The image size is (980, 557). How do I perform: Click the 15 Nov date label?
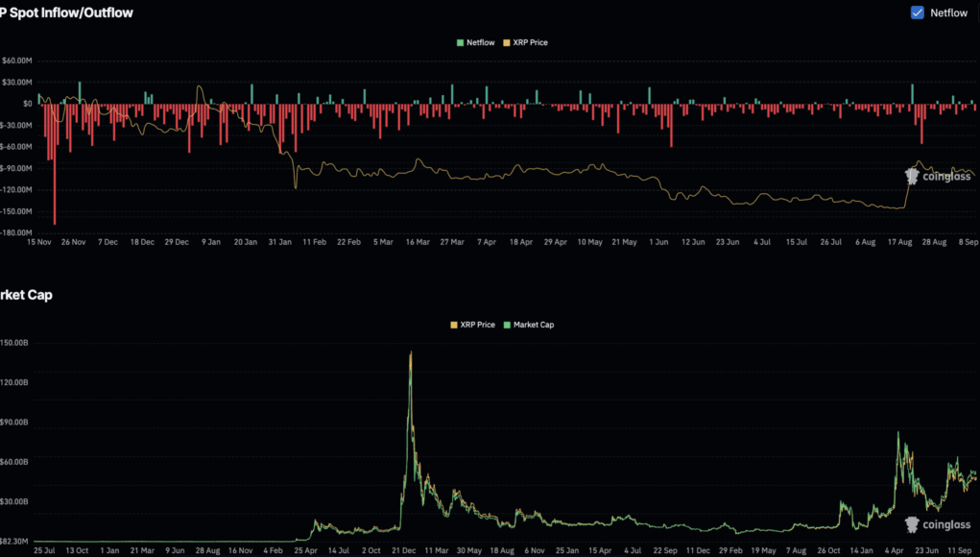(x=38, y=242)
